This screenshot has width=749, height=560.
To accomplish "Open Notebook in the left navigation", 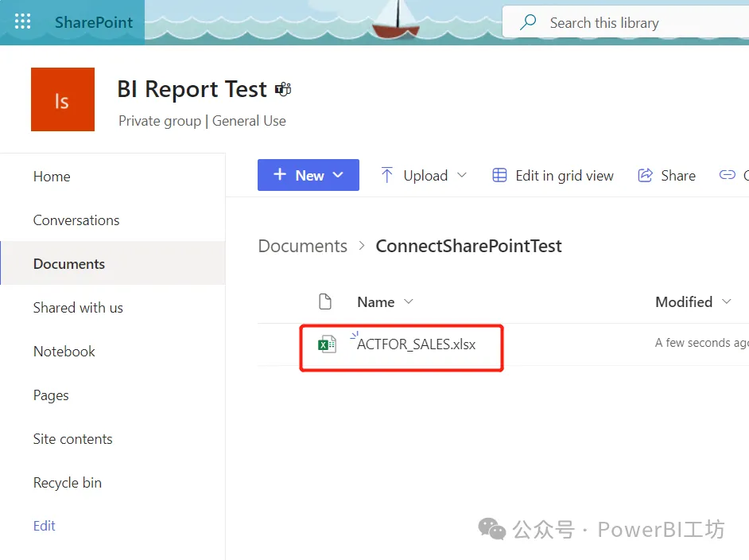I will [x=64, y=352].
